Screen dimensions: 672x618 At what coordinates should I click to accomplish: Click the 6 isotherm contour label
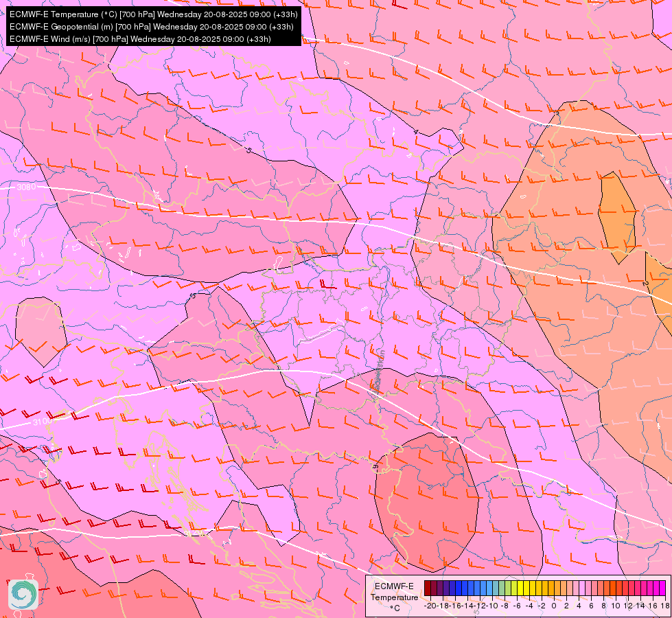375,466
